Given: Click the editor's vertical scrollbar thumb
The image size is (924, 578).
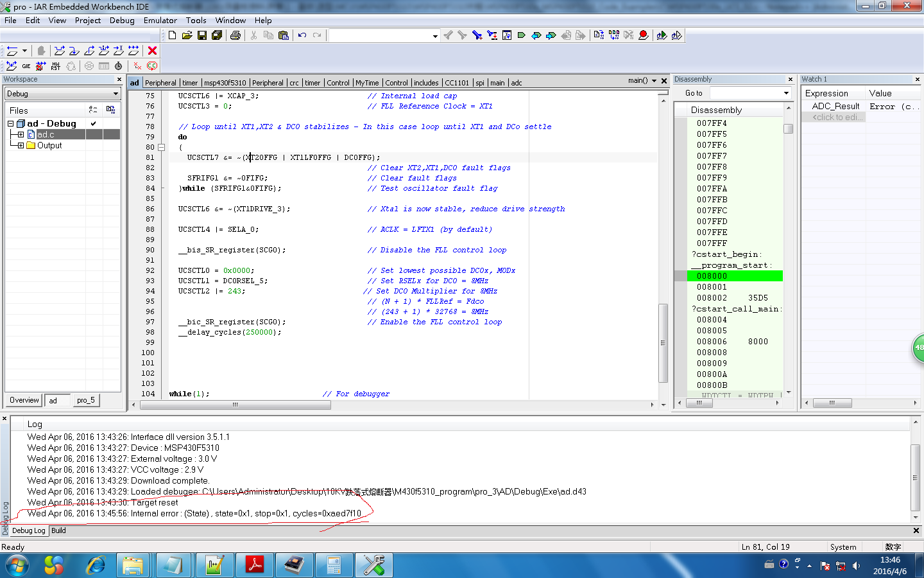Looking at the screenshot, I should pos(663,342).
